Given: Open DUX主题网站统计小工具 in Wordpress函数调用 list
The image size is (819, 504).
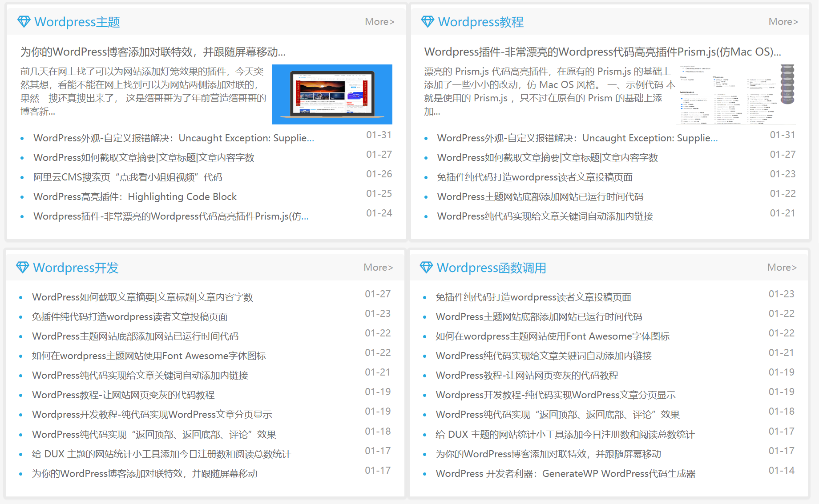Looking at the screenshot, I should 565,435.
